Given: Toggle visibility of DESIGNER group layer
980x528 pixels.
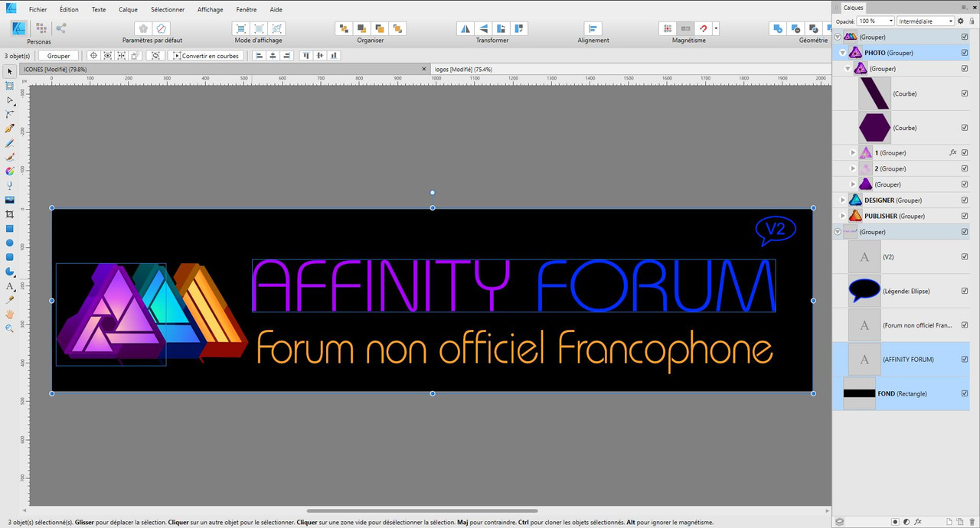Looking at the screenshot, I should pos(965,200).
